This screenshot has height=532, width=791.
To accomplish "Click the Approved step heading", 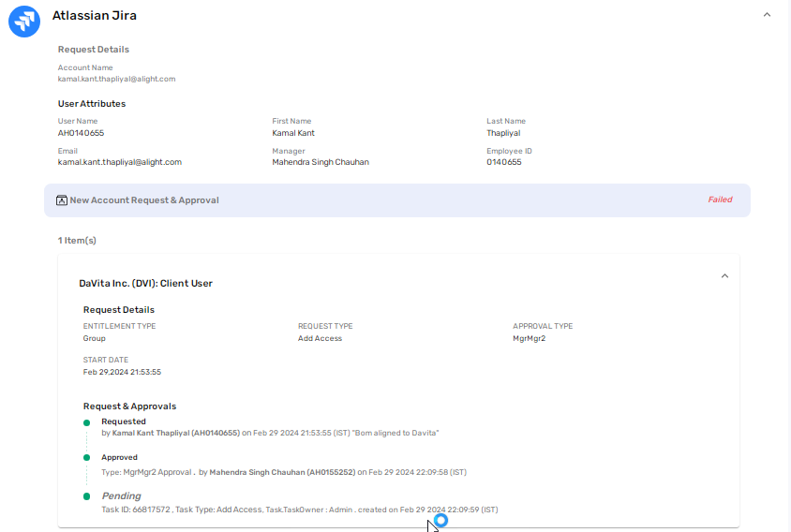I will (120, 457).
